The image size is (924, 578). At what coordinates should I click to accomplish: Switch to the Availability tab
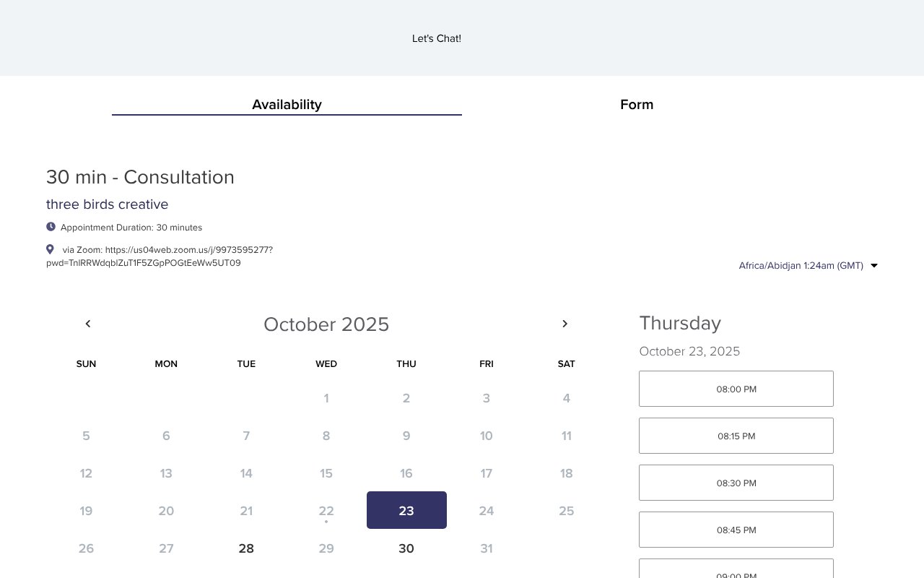pyautogui.click(x=287, y=105)
